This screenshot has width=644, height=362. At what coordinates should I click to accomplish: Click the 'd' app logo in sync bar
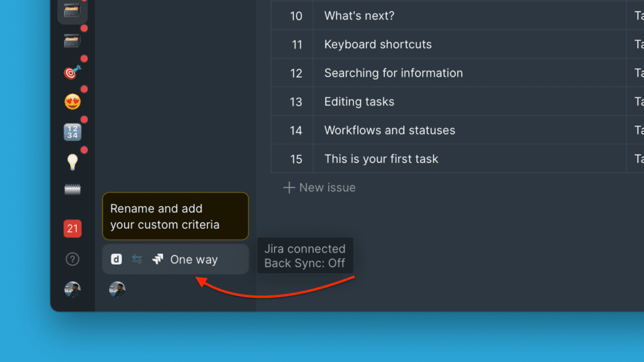[116, 260]
